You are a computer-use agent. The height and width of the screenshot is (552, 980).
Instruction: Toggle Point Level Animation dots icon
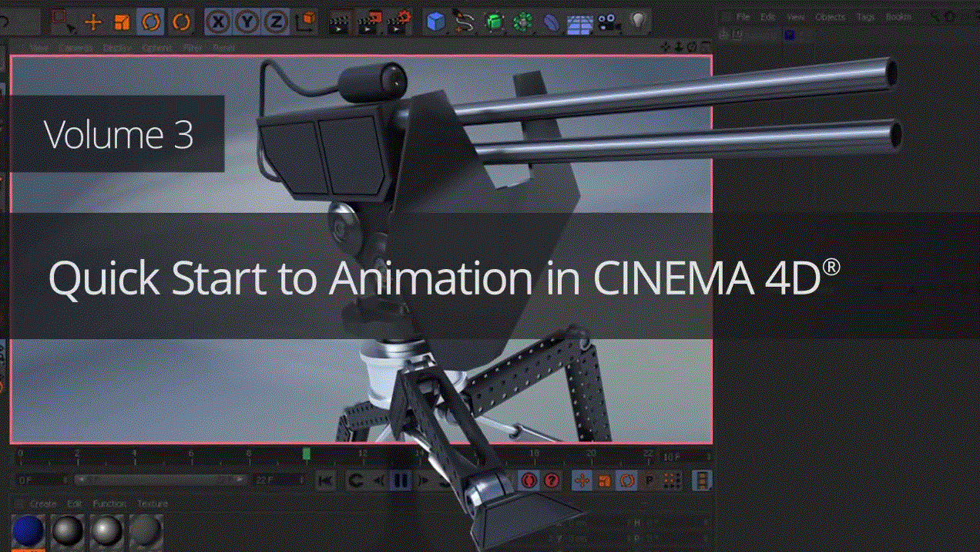point(672,481)
